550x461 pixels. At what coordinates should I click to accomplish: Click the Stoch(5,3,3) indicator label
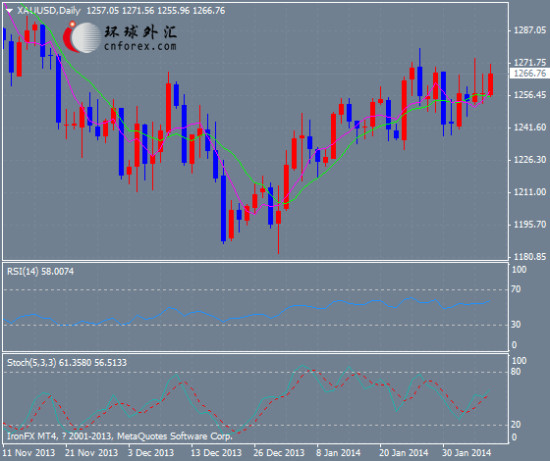(31, 363)
